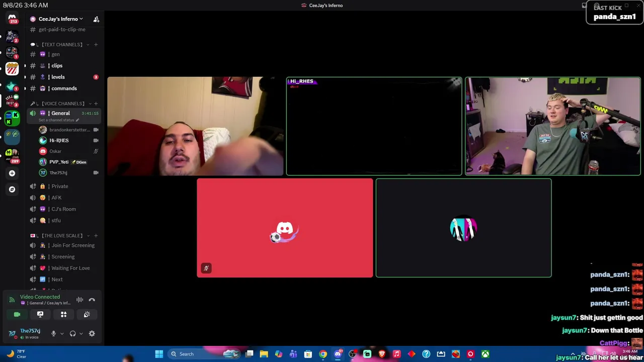Open Microsoft Store from the taskbar
This screenshot has height=362, width=644.
click(x=308, y=354)
